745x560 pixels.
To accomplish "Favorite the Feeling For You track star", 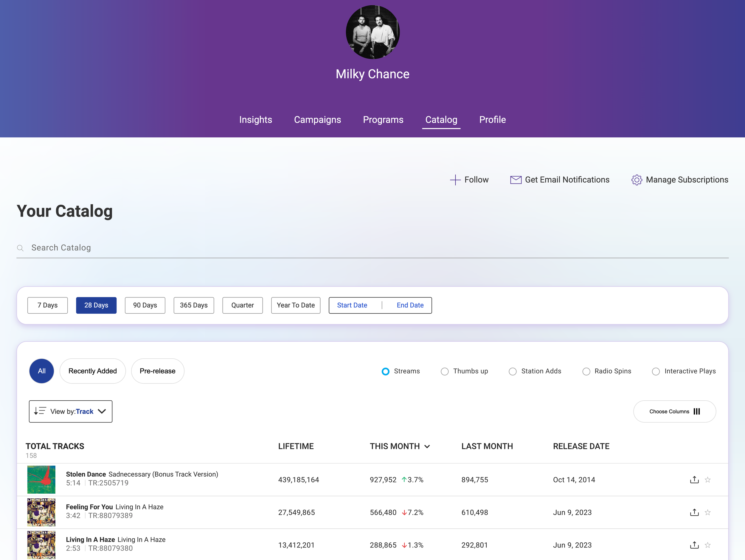I will tap(708, 512).
